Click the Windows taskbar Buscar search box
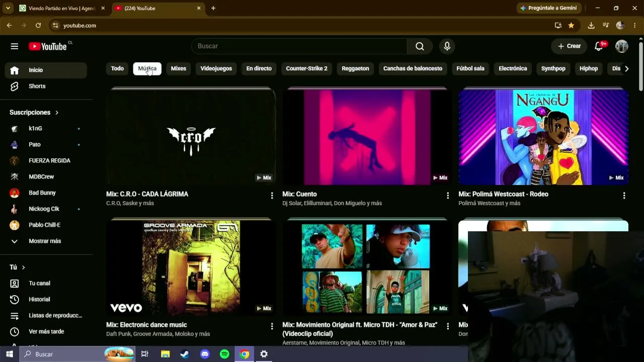The image size is (644, 362). pyautogui.click(x=77, y=354)
